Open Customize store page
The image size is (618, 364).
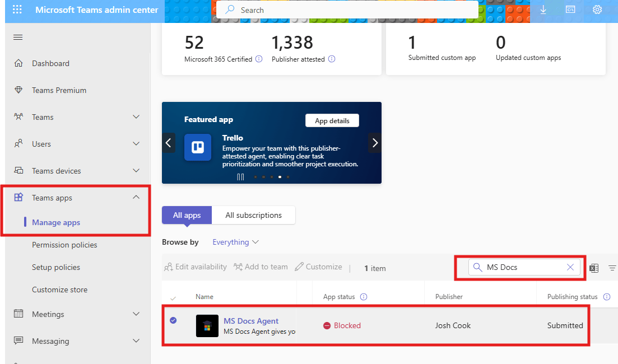pos(59,290)
